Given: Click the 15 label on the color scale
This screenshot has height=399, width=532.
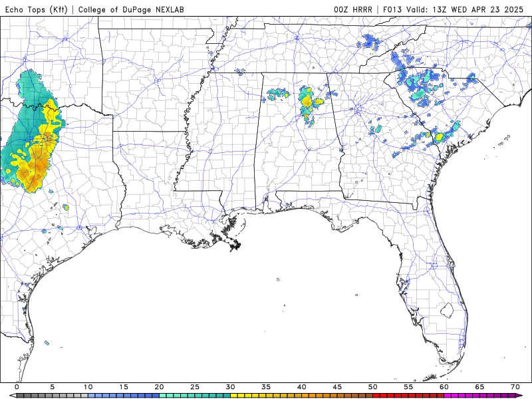Looking at the screenshot, I should click(x=124, y=387).
